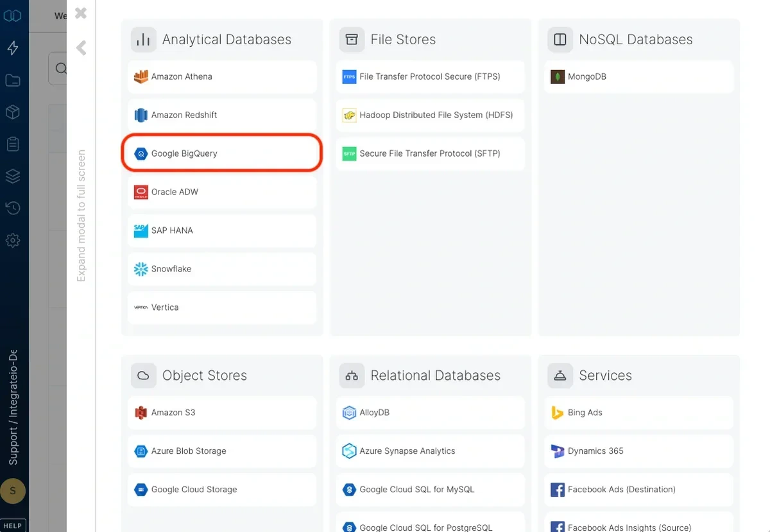Open the folder icon in the left sidebar
Viewport: 770px width, 532px height.
[x=13, y=80]
